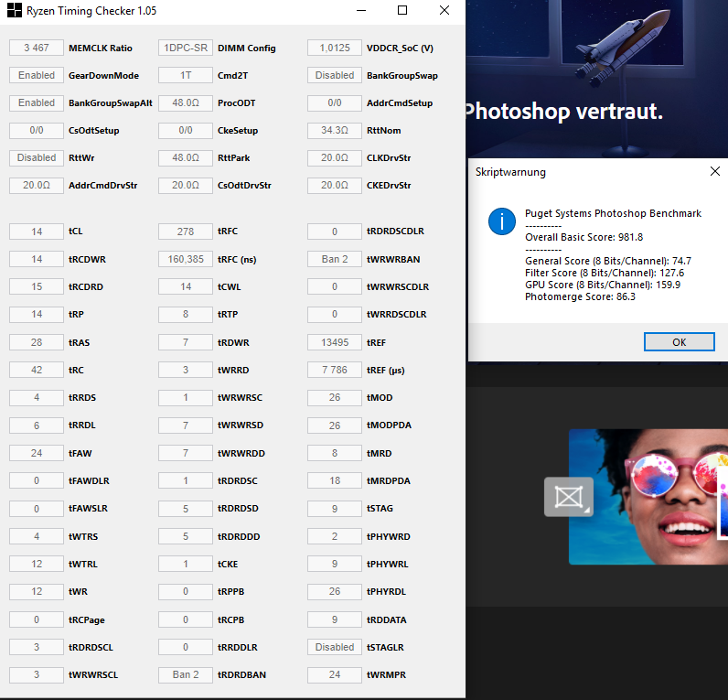Click the tWRWRBAN field showing Ban 2
The height and width of the screenshot is (700, 728).
click(335, 259)
